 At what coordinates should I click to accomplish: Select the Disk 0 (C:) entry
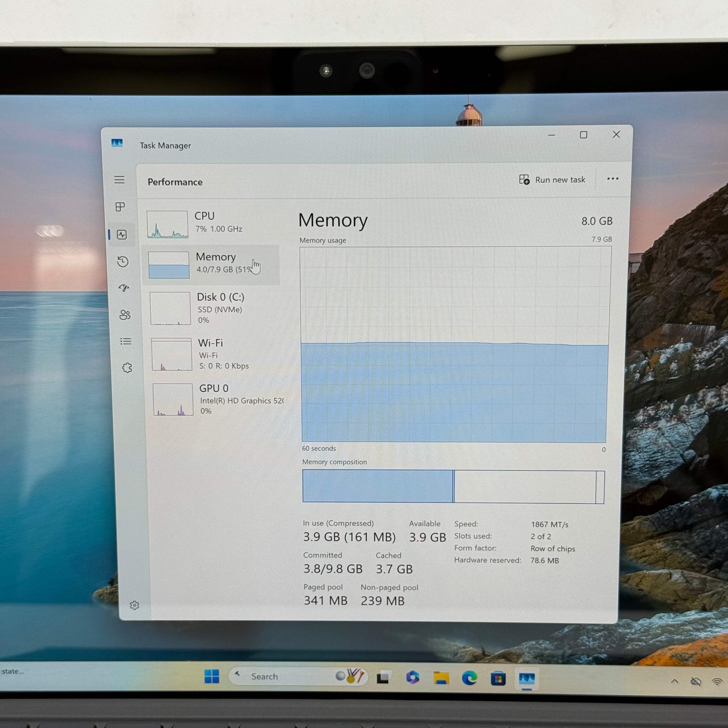pyautogui.click(x=214, y=308)
